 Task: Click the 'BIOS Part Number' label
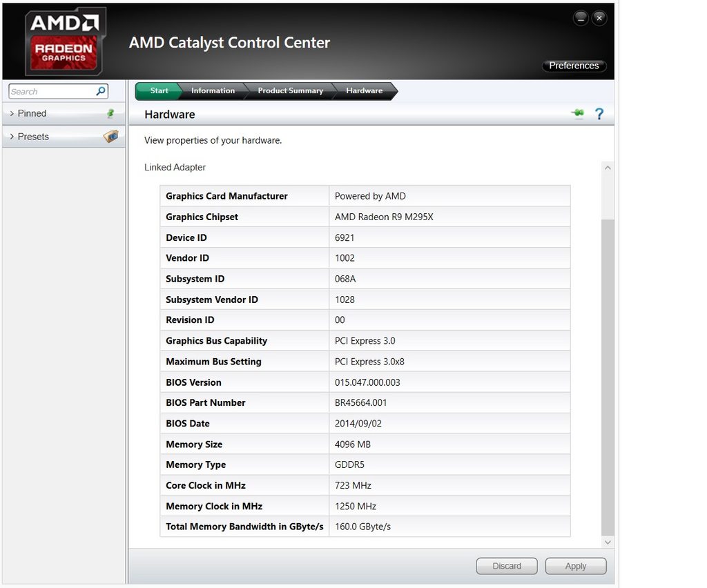coord(206,402)
